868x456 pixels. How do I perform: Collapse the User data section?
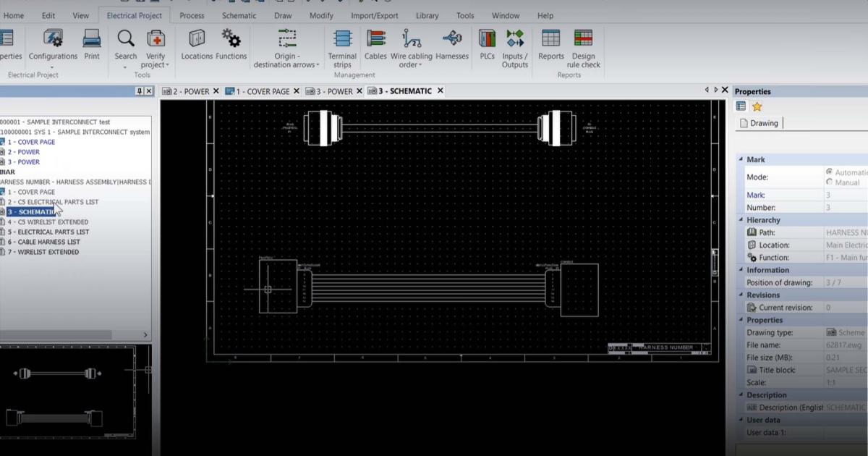pos(740,420)
